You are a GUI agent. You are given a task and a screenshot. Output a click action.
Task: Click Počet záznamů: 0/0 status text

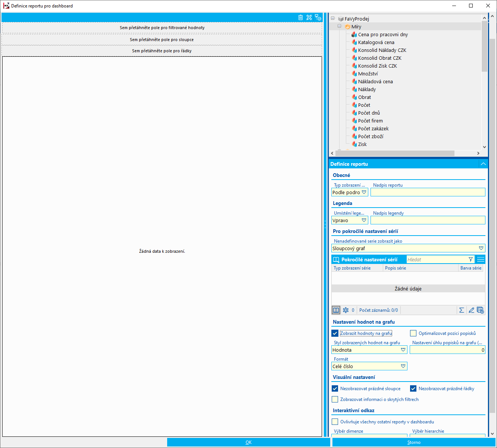[378, 310]
